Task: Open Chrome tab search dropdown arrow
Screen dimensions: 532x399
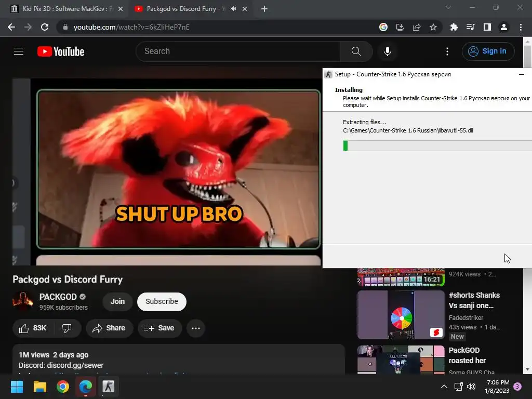Action: click(x=448, y=7)
